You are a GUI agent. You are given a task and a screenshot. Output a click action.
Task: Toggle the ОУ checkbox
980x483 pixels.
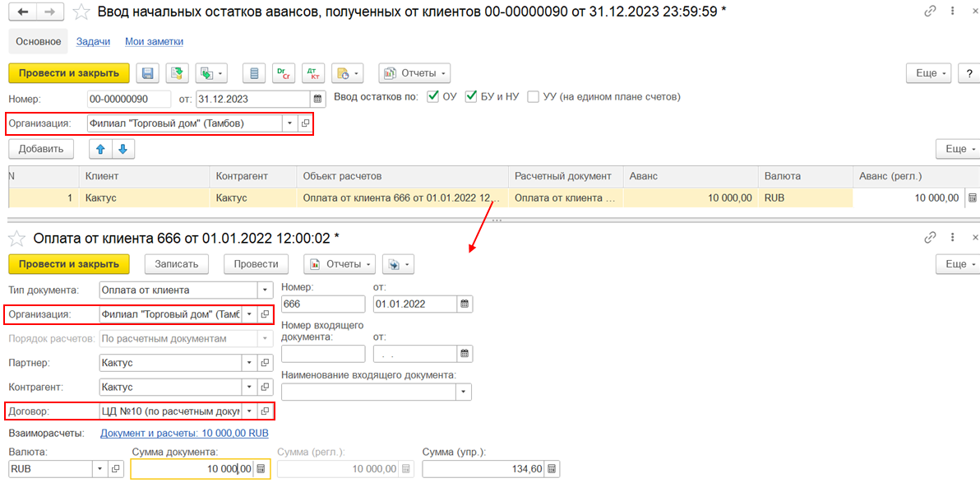tap(432, 97)
